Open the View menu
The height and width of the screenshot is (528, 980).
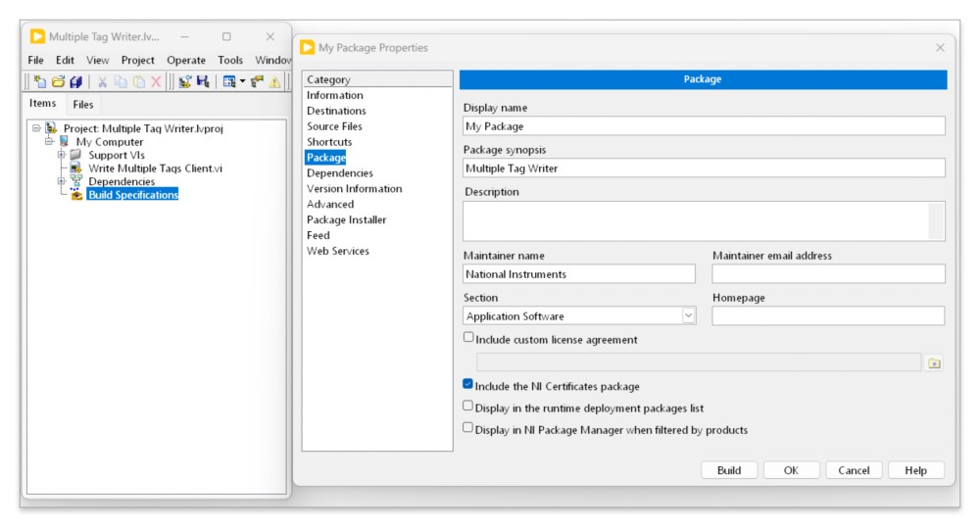(97, 60)
